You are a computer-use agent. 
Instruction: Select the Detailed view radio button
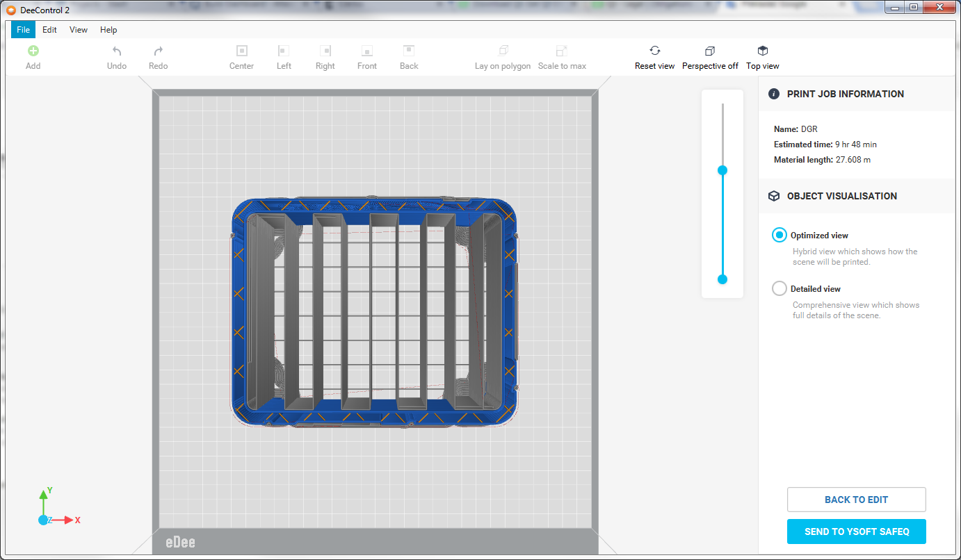(780, 288)
